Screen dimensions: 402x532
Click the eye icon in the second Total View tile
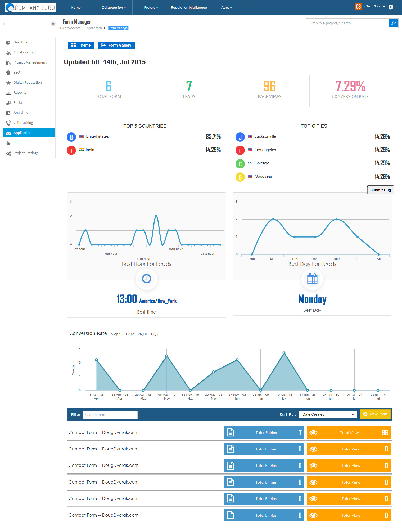[313, 449]
